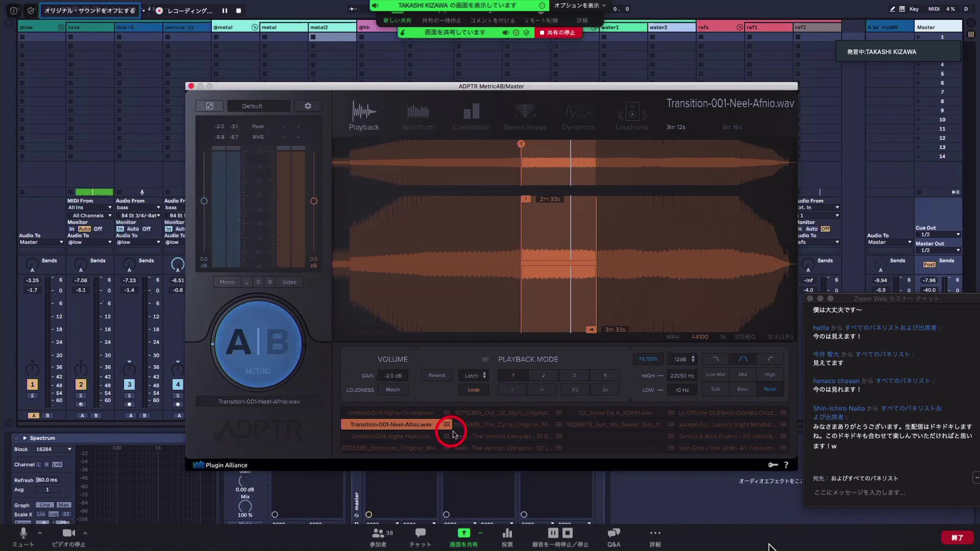Stop the Zoom recording indicator

coord(238,11)
